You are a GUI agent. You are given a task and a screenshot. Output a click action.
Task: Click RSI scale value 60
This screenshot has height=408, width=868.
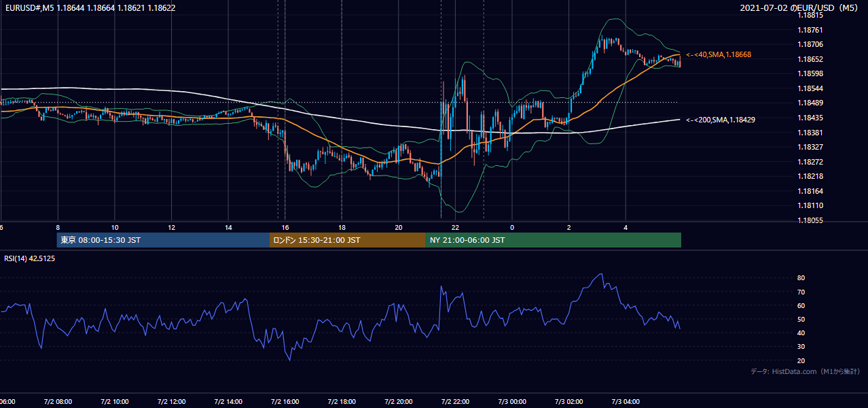click(x=801, y=305)
